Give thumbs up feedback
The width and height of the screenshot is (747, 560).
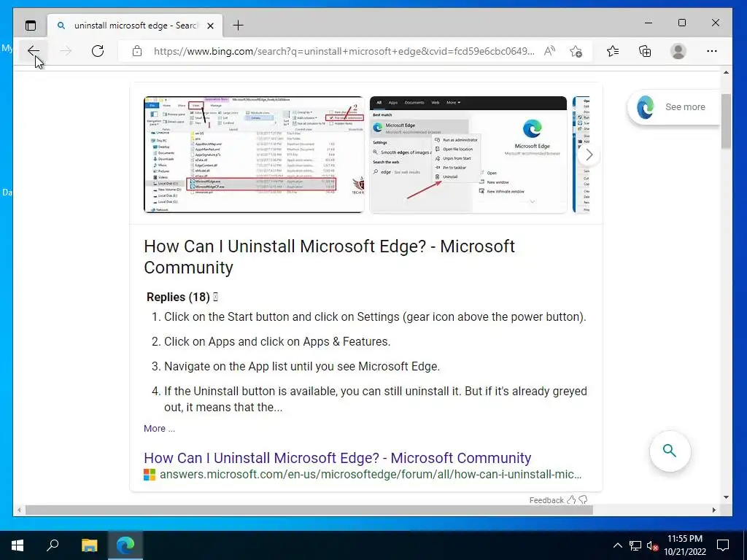coord(571,499)
